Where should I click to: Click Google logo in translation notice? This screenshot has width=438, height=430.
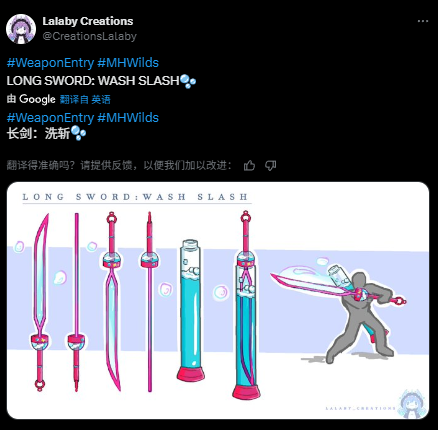tap(37, 99)
